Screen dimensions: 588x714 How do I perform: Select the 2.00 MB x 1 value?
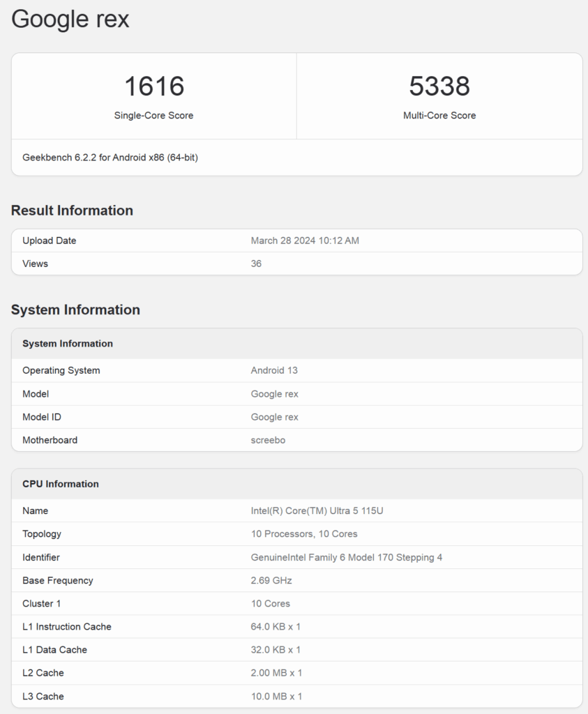(x=276, y=673)
